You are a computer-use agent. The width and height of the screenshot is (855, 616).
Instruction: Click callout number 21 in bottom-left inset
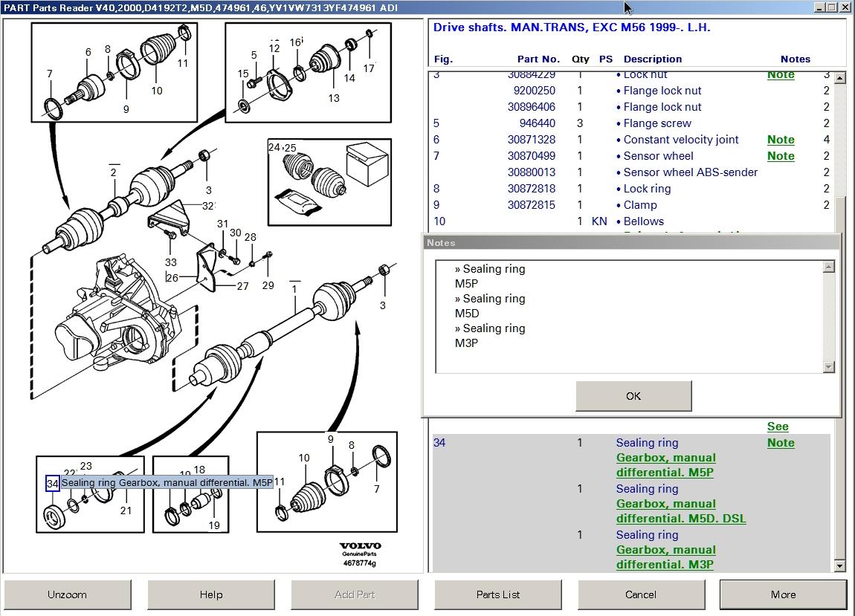coord(126,510)
